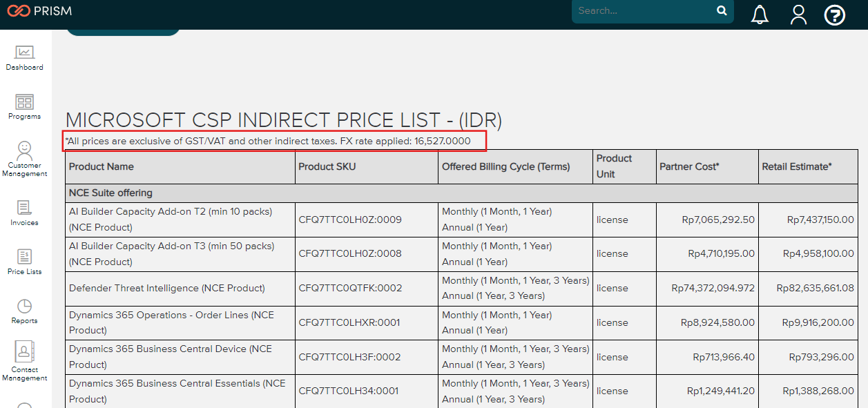
Task: Click the search magnifier icon
Action: click(x=722, y=10)
